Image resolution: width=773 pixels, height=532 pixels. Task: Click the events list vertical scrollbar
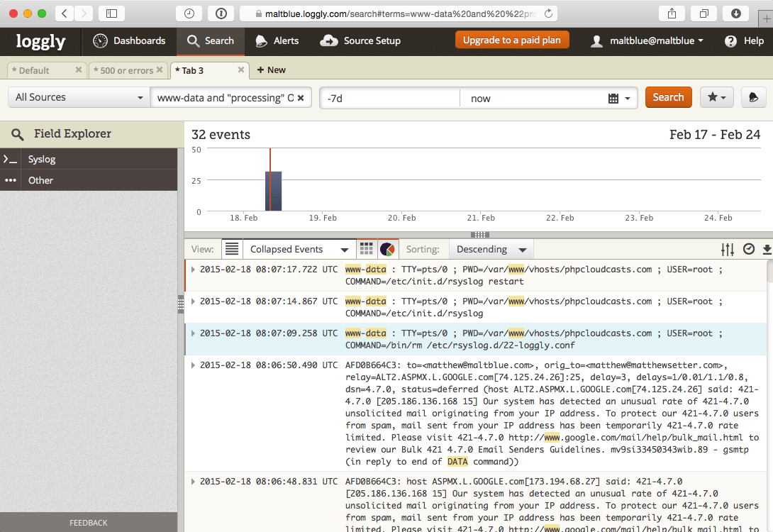pos(770,270)
